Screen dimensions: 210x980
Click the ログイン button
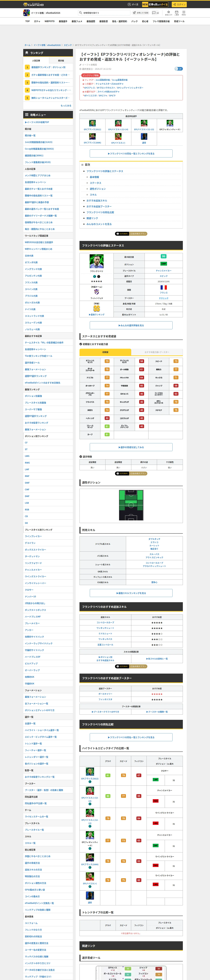pos(179,5)
